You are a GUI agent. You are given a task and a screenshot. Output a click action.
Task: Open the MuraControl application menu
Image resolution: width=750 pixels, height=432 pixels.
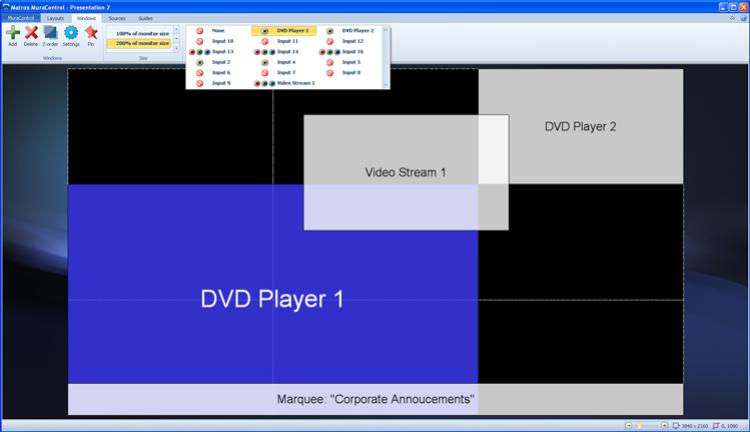[21, 18]
